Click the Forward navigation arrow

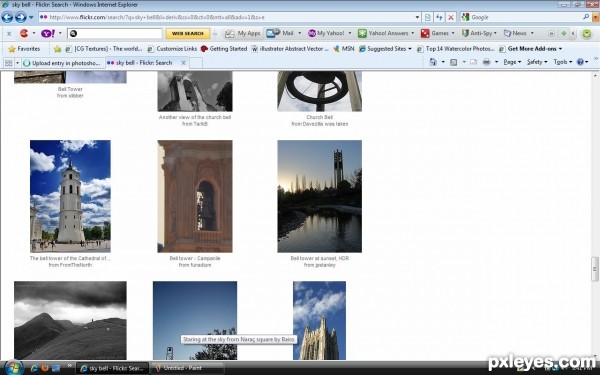21,17
